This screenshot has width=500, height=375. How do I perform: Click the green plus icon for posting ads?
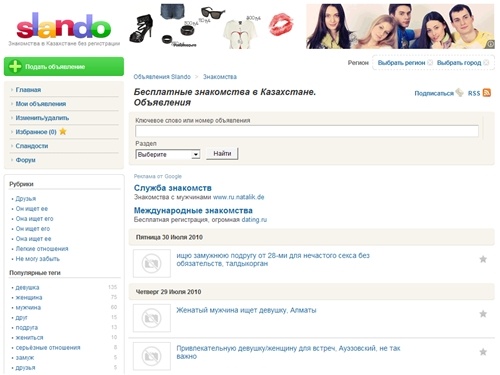[15, 66]
